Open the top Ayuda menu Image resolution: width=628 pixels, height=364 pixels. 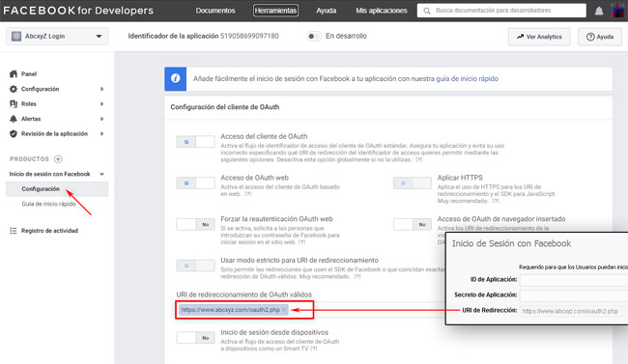[326, 11]
